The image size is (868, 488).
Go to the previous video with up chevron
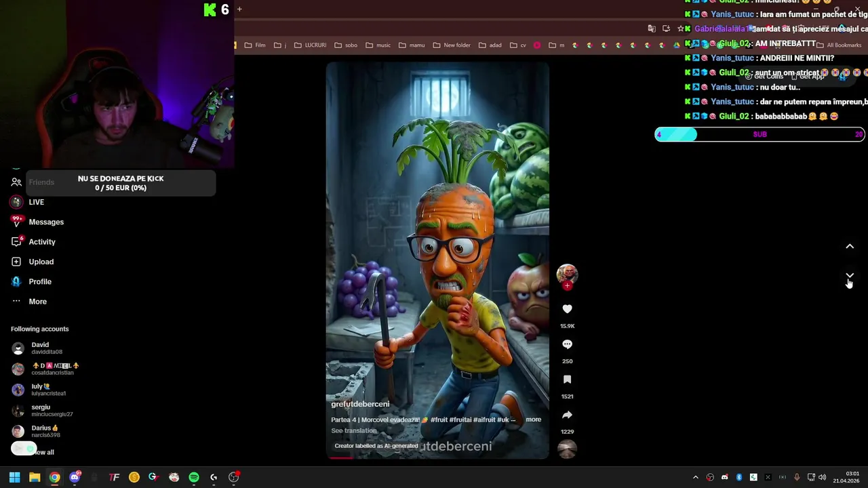pos(850,247)
